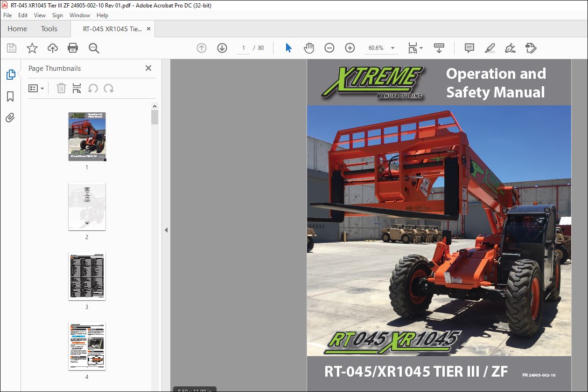This screenshot has width=588, height=392.
Task: Open the find text magnifier icon
Action: [x=94, y=48]
